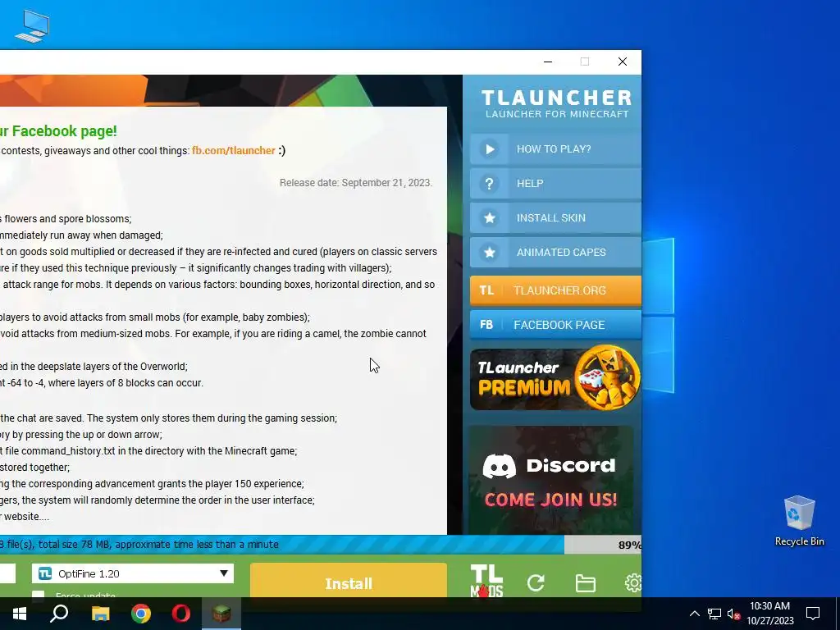Screen dimensions: 840x630
Task: Click the TL badge on the TLAUNCHER.ORG button
Action: pyautogui.click(x=486, y=290)
